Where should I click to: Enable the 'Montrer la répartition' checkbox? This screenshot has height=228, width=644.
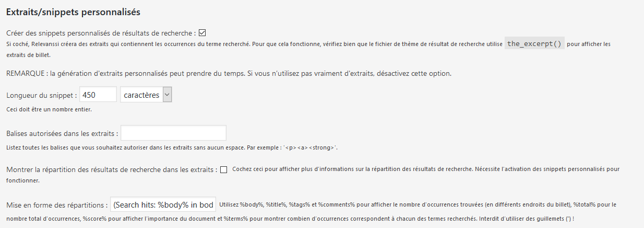[x=224, y=169]
